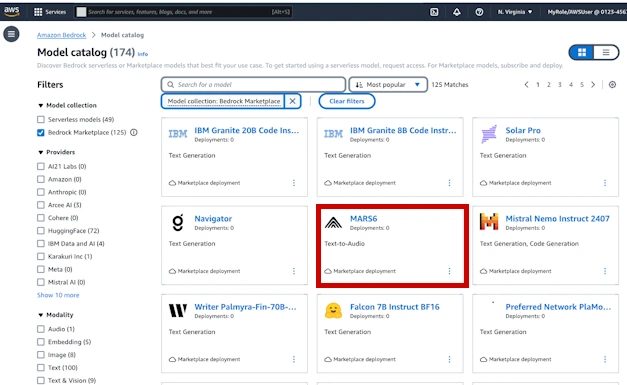The image size is (627, 385).
Task: Enable the Serverless models checkbox
Action: (41, 120)
